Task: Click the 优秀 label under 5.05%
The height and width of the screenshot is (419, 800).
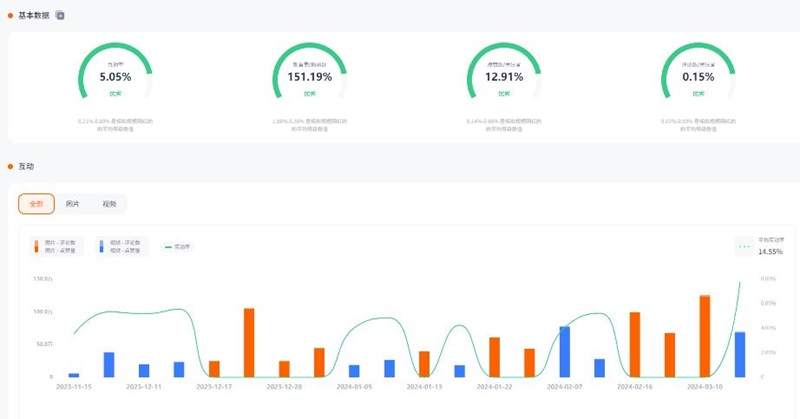Action: [x=116, y=93]
